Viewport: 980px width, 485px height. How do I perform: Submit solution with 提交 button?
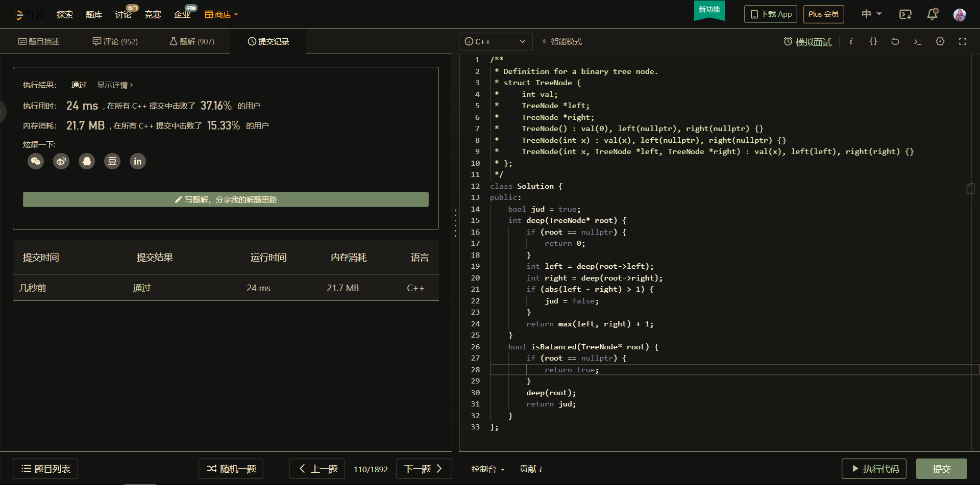[x=942, y=469]
